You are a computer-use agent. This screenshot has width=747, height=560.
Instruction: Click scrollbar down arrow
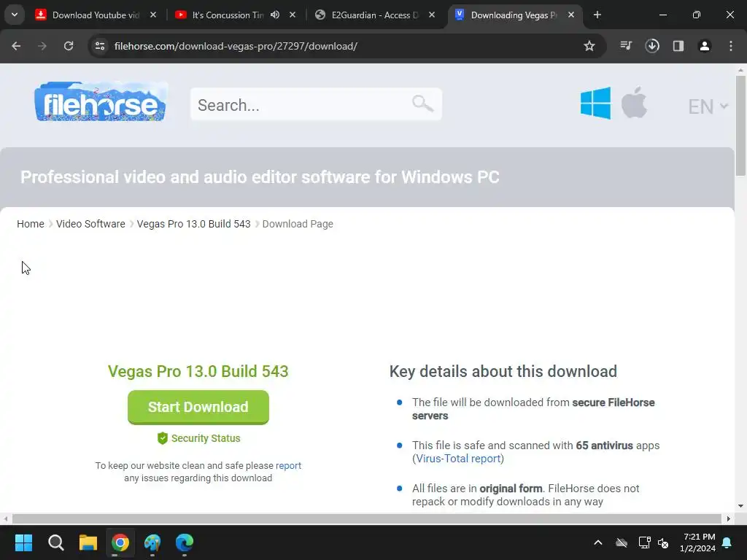[740, 506]
